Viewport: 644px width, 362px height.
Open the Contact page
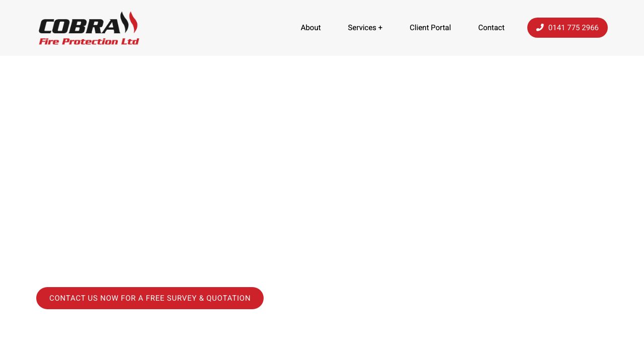(x=491, y=28)
